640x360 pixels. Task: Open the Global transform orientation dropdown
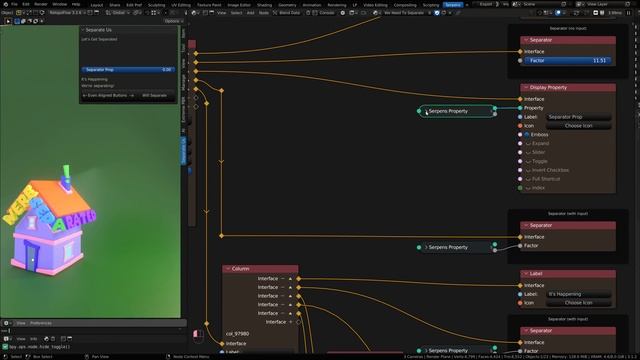tap(118, 13)
